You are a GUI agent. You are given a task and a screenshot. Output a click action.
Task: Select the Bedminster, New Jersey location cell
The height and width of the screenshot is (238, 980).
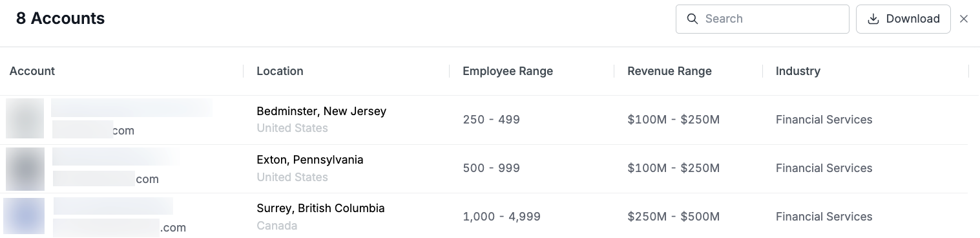tap(321, 111)
